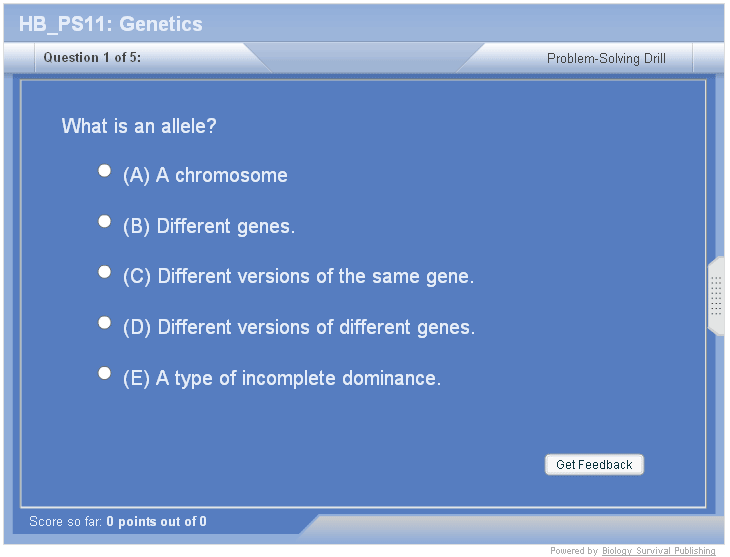The width and height of the screenshot is (730, 557).
Task: Click the Problem-Solving Drill tab
Action: click(606, 58)
